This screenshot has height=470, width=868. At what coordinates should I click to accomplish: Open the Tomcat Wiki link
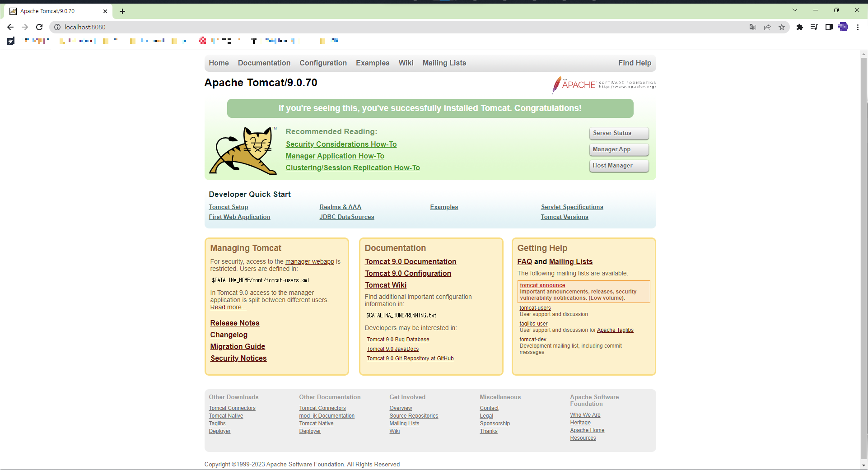click(386, 285)
